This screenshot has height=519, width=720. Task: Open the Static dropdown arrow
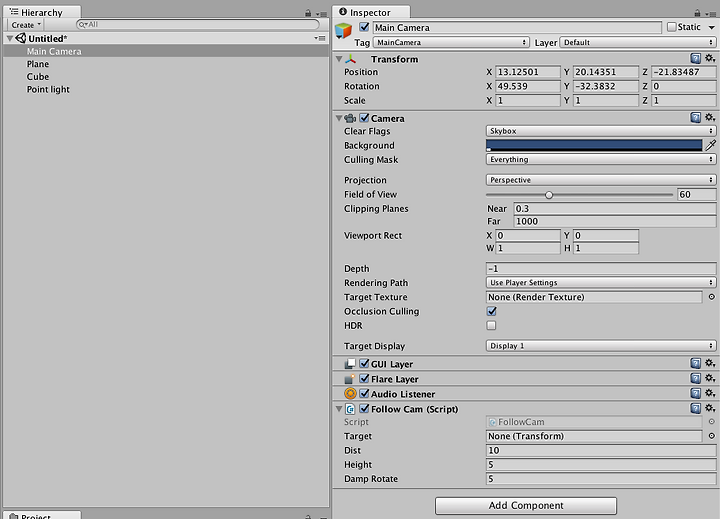(x=712, y=28)
